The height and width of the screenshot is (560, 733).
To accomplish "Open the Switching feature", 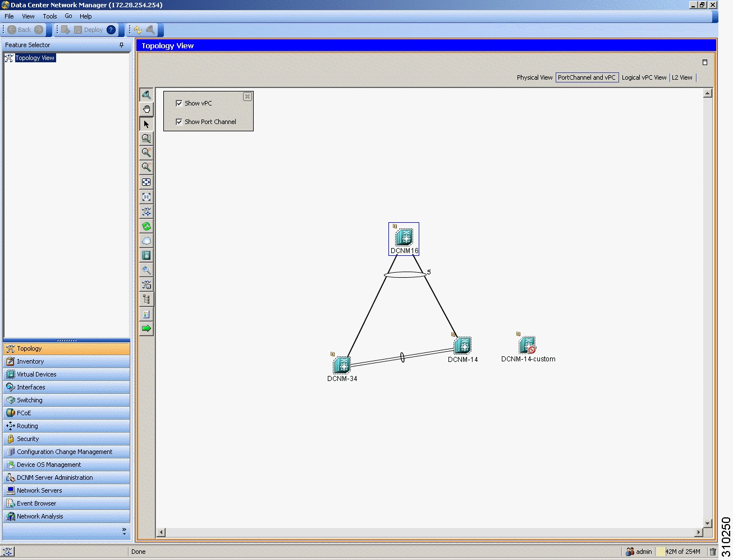I will click(x=67, y=400).
